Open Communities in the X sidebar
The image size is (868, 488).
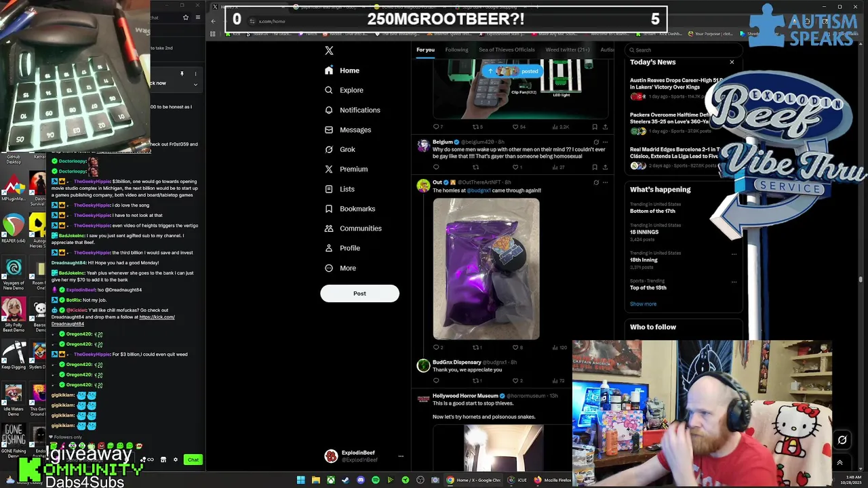point(353,228)
